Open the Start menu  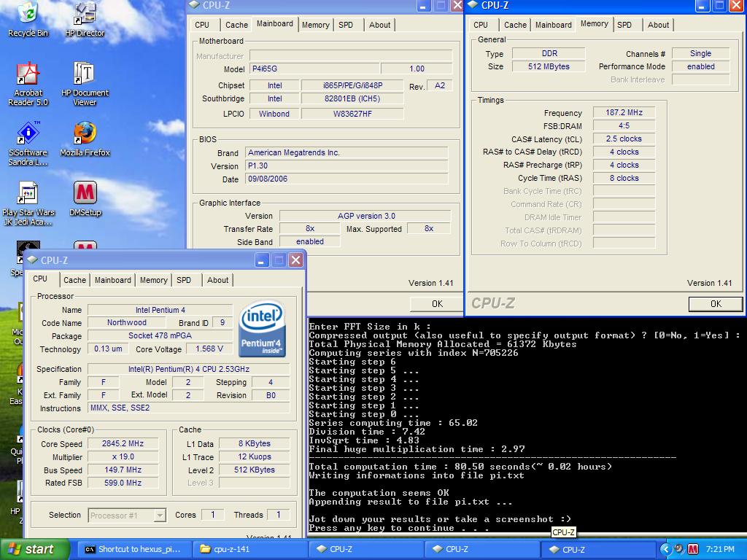click(x=34, y=549)
